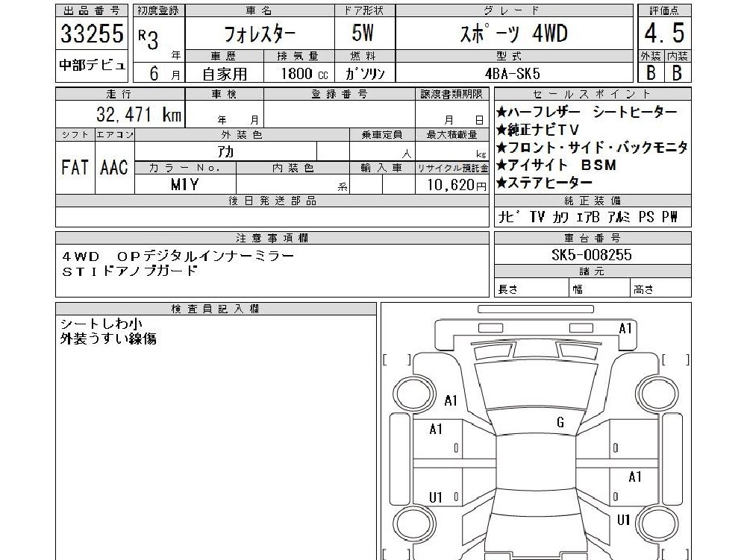This screenshot has height=560, width=747.
Task: Select the 輸入車 header
Action: pyautogui.click(x=381, y=168)
